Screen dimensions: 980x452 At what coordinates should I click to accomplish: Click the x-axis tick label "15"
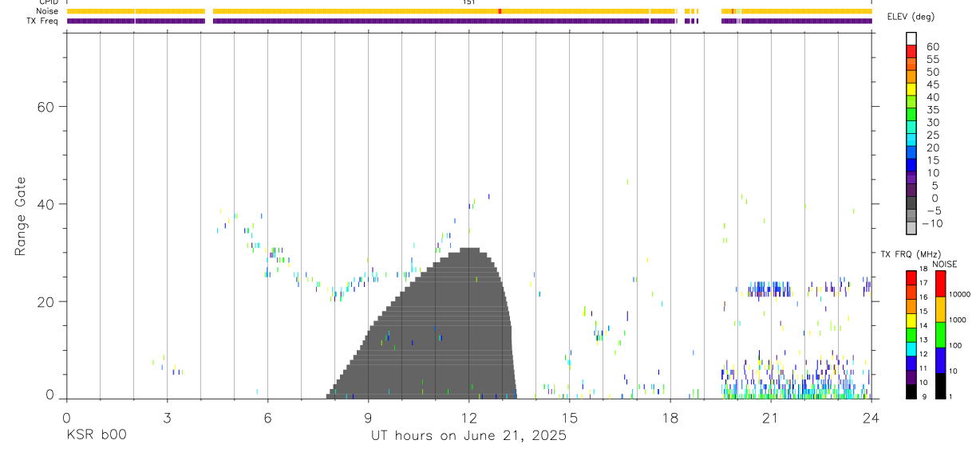[570, 418]
